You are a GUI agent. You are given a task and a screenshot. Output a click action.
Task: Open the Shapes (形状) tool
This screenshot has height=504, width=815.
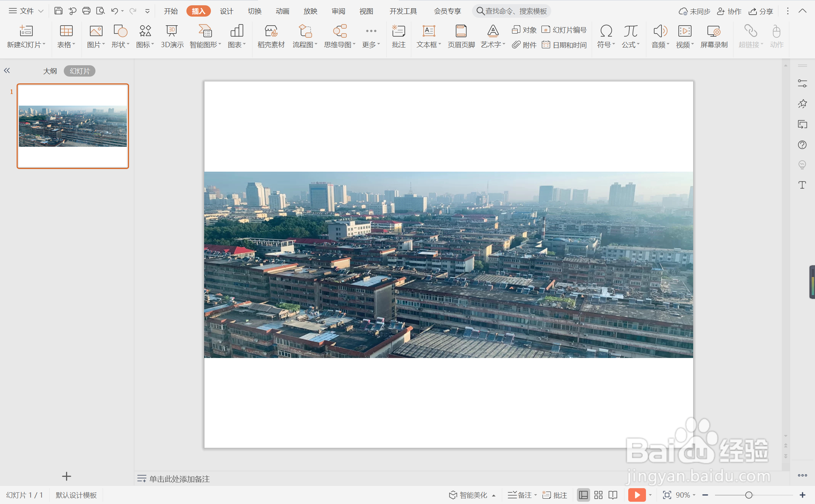pyautogui.click(x=120, y=37)
